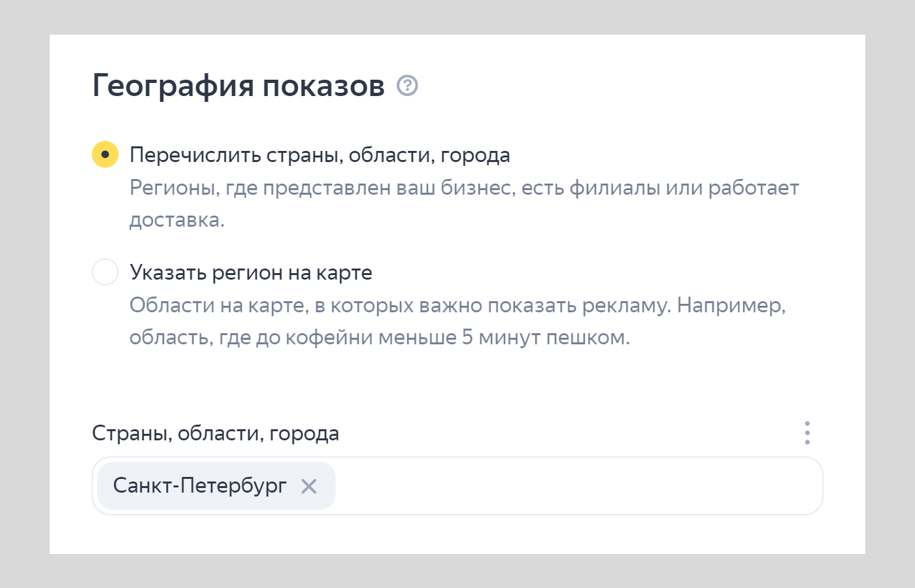Click inside the region input field
The height and width of the screenshot is (588, 915).
[x=556, y=485]
